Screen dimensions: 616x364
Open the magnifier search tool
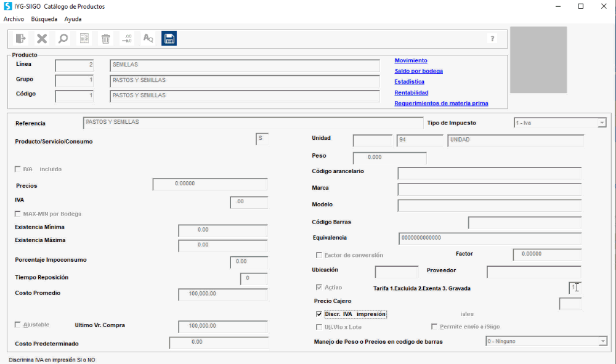pos(63,38)
